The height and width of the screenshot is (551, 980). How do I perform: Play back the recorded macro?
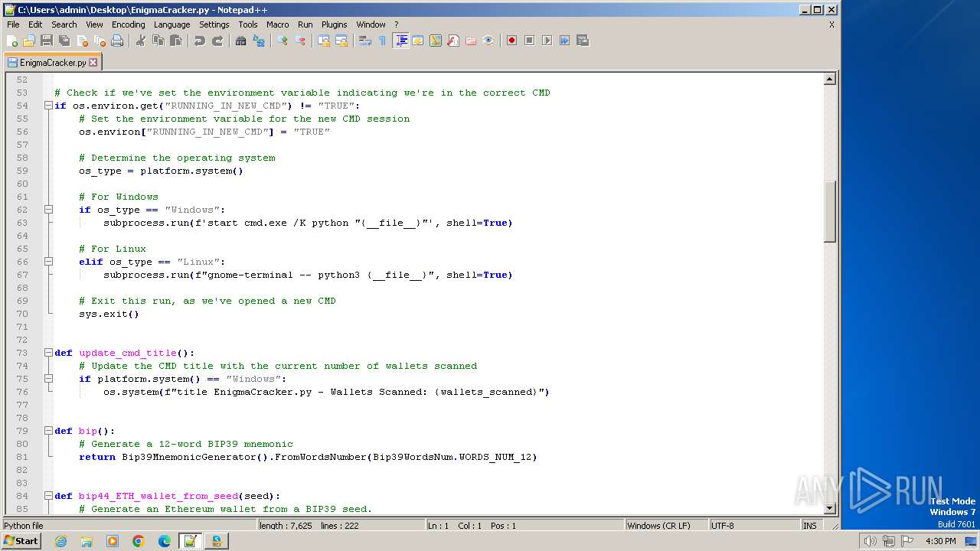(547, 41)
